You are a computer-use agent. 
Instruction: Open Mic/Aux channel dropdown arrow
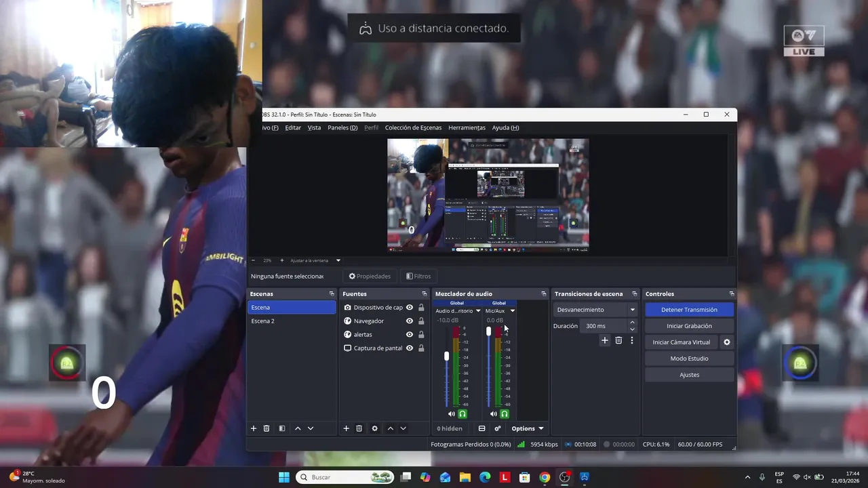coord(512,311)
